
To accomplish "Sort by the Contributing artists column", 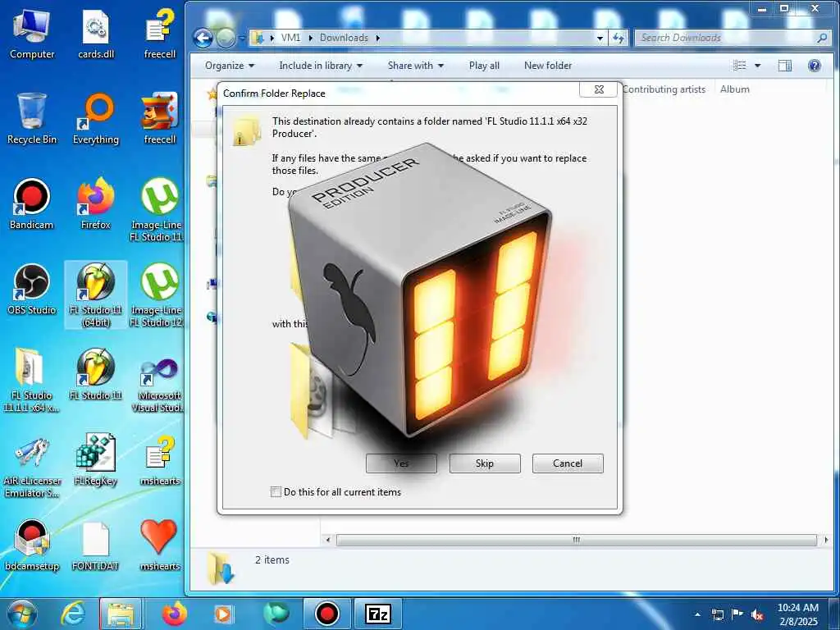I will coord(664,89).
